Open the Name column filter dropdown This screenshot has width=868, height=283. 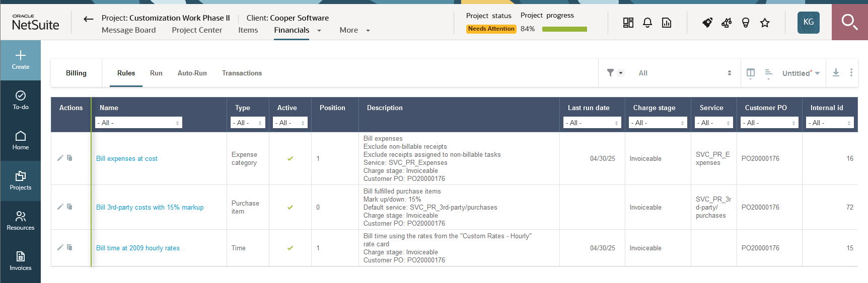click(x=138, y=123)
